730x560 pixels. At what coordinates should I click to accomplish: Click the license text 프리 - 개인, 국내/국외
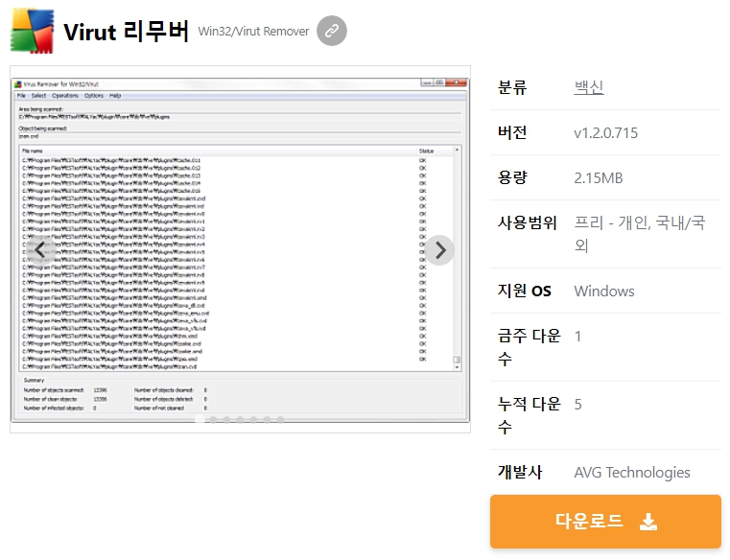[x=640, y=234]
